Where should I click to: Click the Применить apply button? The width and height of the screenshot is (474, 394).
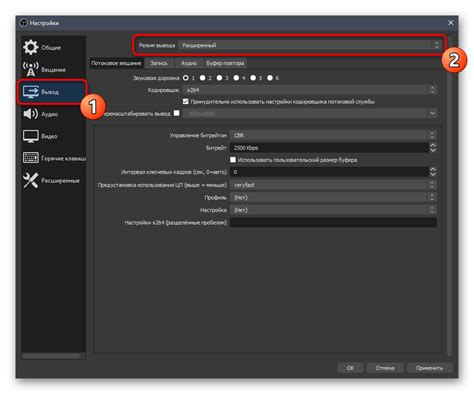pos(429,368)
